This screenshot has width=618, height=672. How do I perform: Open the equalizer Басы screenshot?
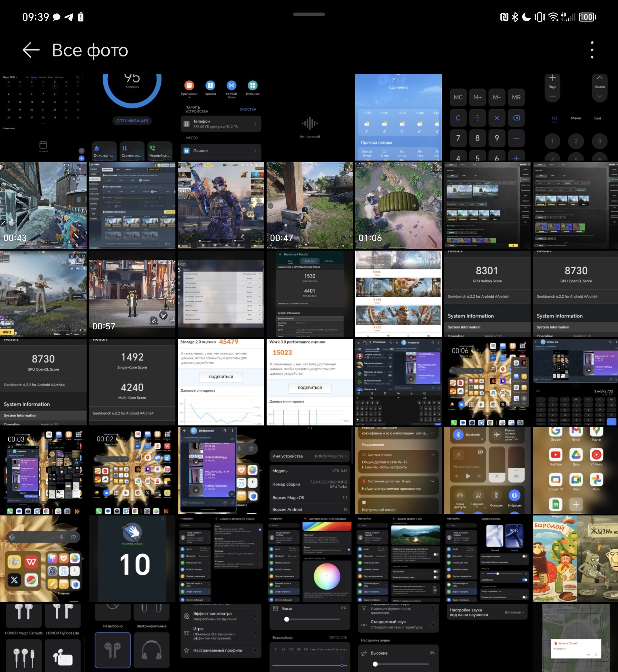pos(310,638)
